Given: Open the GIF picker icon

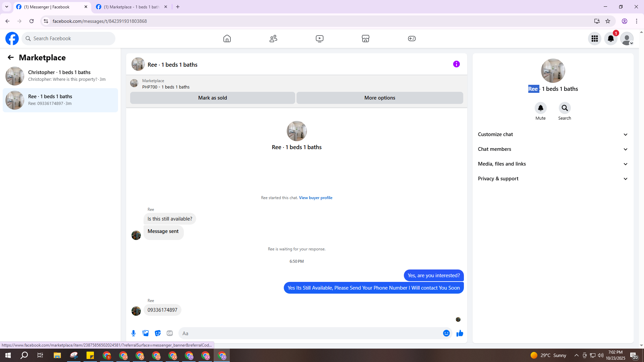Looking at the screenshot, I should (x=170, y=333).
